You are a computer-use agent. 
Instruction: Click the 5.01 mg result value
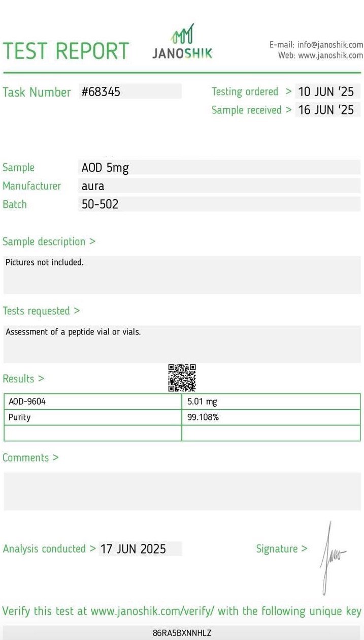point(271,402)
